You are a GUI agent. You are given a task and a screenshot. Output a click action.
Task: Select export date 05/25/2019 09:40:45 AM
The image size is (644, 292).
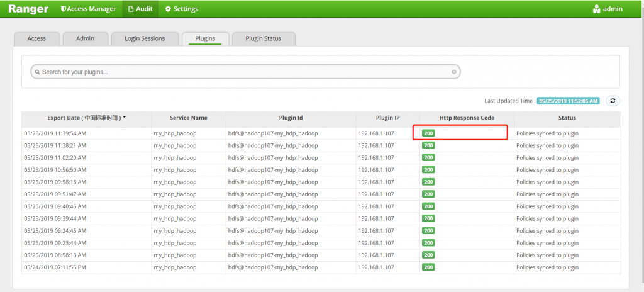55,206
